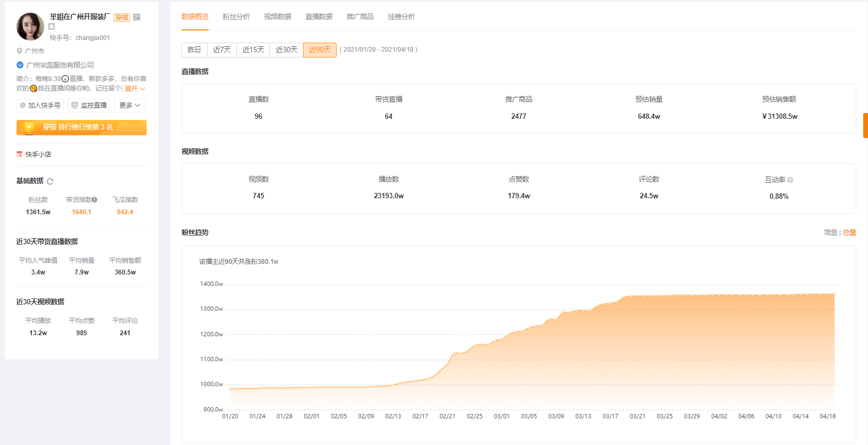Click the help icon next to 互动率
The height and width of the screenshot is (445, 868).
[x=790, y=180]
